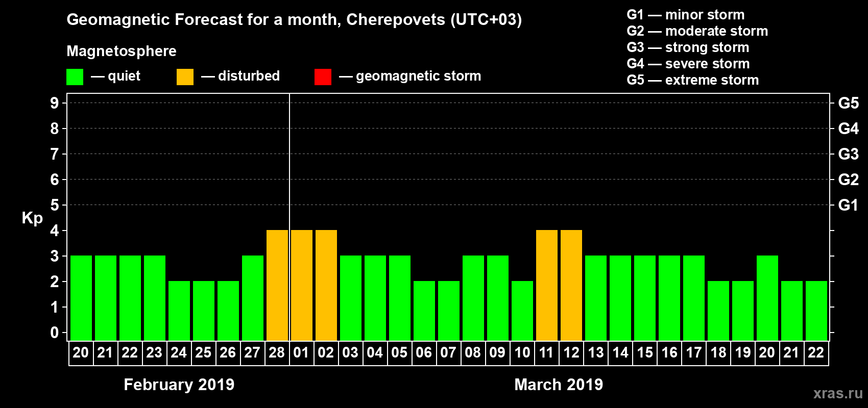This screenshot has width=868, height=408.
Task: Click the 'quiet' legend label
Action: (124, 76)
